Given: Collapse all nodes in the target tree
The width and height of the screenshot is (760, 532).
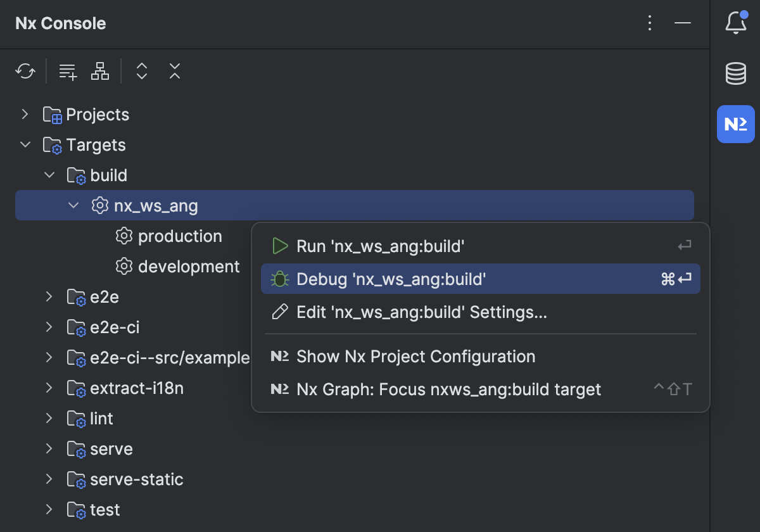Looking at the screenshot, I should 174,71.
